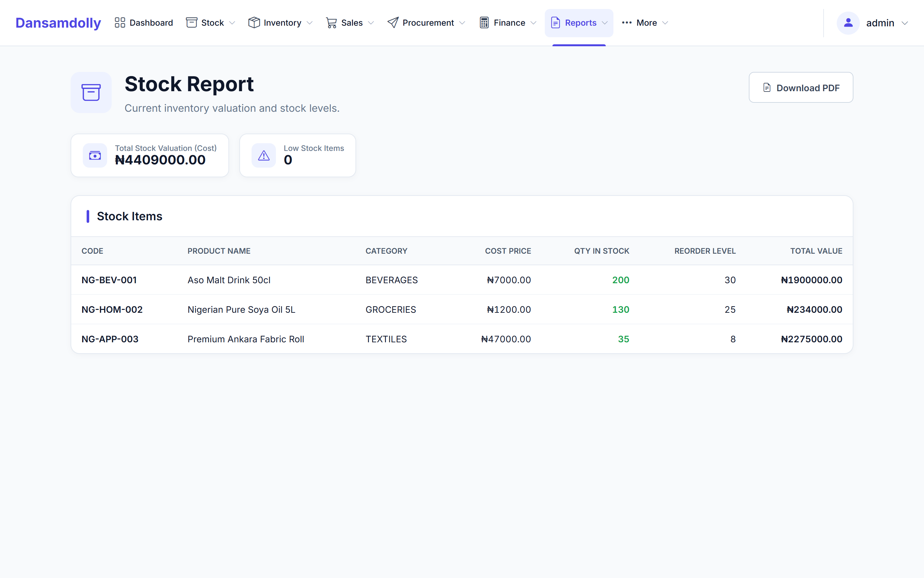Click the admin username text
The height and width of the screenshot is (578, 924).
(x=880, y=23)
